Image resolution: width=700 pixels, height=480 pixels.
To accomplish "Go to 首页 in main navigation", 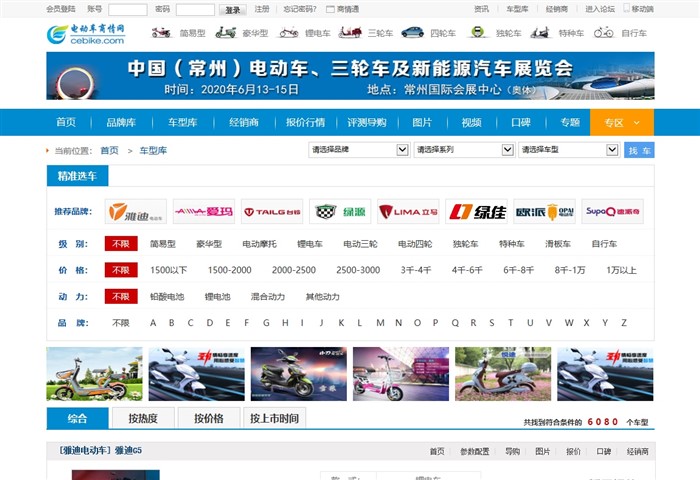I will click(66, 122).
